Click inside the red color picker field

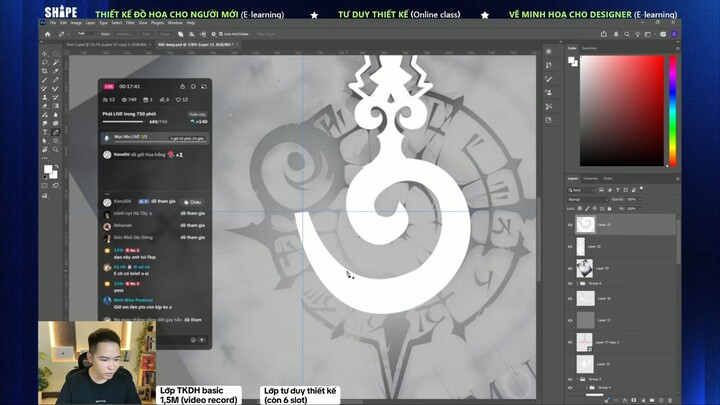(x=622, y=111)
